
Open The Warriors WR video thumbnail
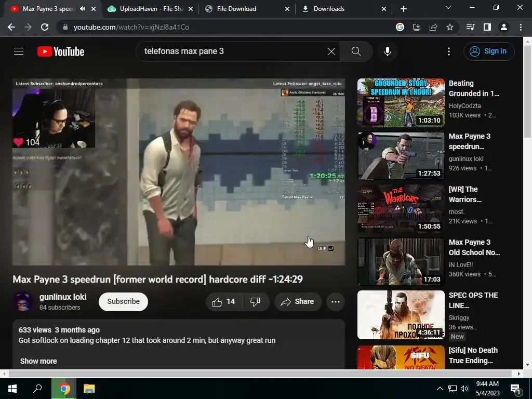(401, 209)
